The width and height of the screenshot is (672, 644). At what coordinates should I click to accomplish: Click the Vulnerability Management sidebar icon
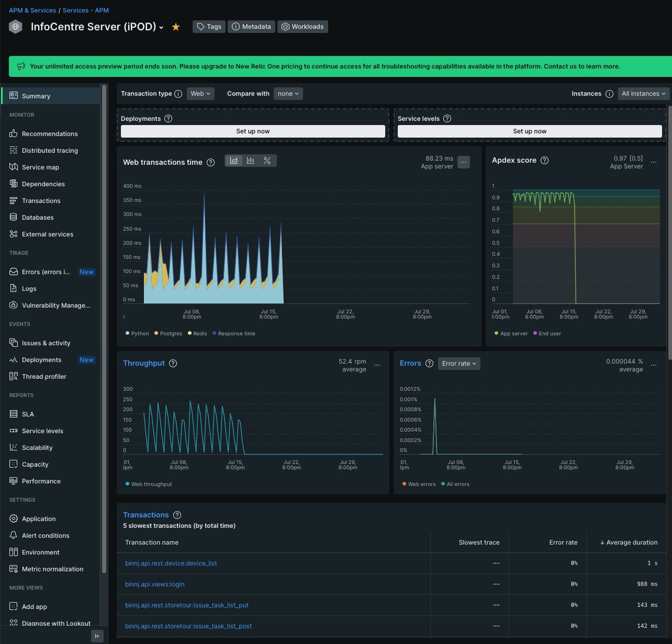pos(14,305)
